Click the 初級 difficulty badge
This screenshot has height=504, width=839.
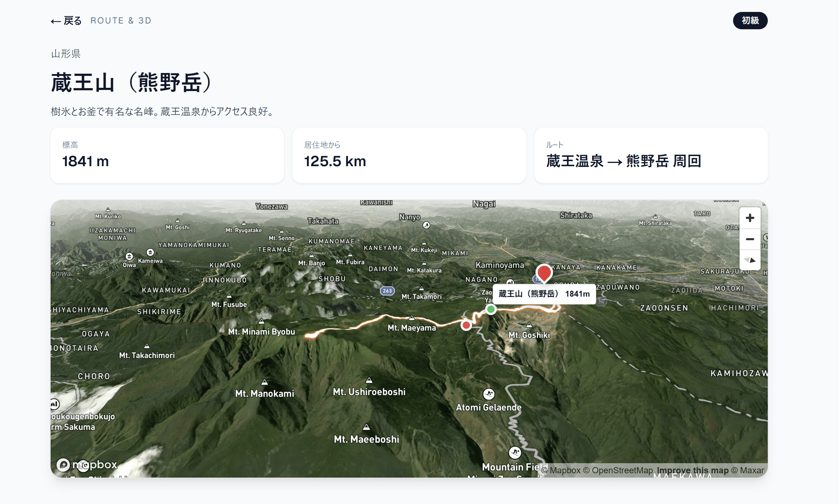point(750,21)
